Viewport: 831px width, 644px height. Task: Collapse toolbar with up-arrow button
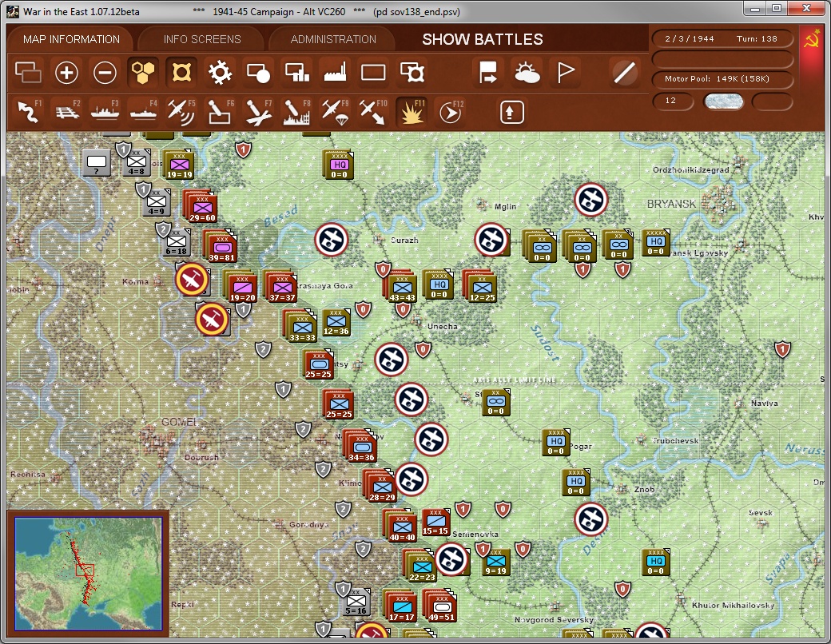click(x=511, y=112)
